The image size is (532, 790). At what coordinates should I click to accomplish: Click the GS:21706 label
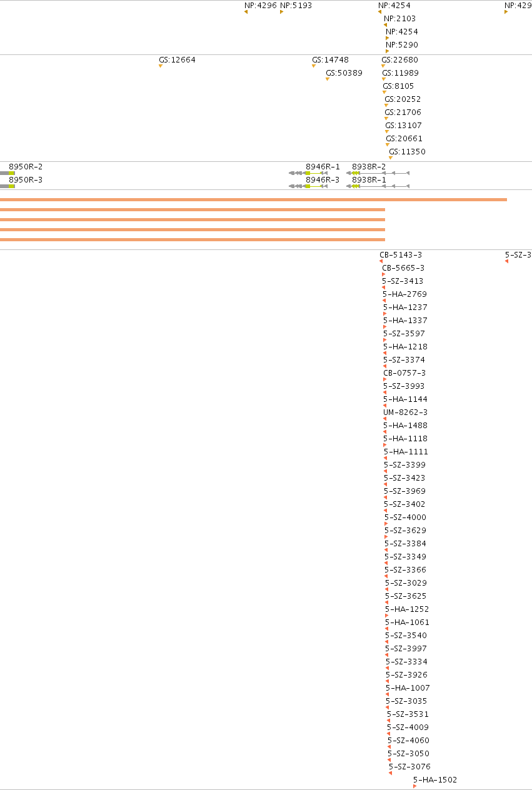pos(403,112)
